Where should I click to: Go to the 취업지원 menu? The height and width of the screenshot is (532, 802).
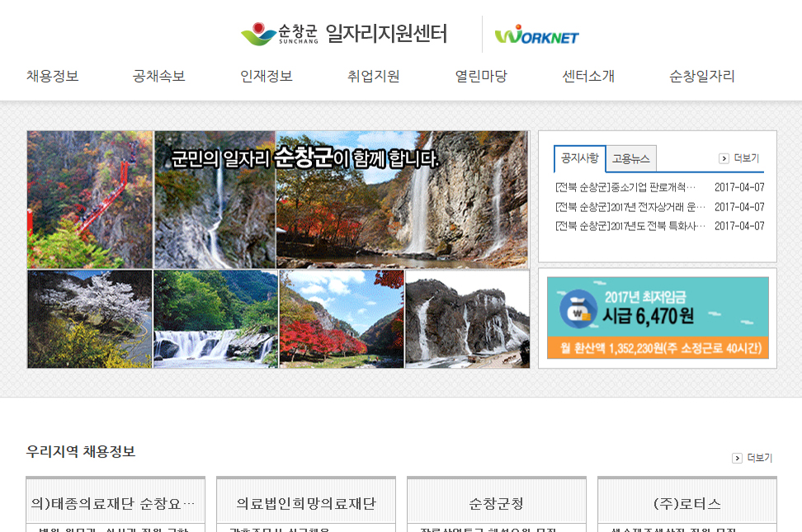click(373, 77)
